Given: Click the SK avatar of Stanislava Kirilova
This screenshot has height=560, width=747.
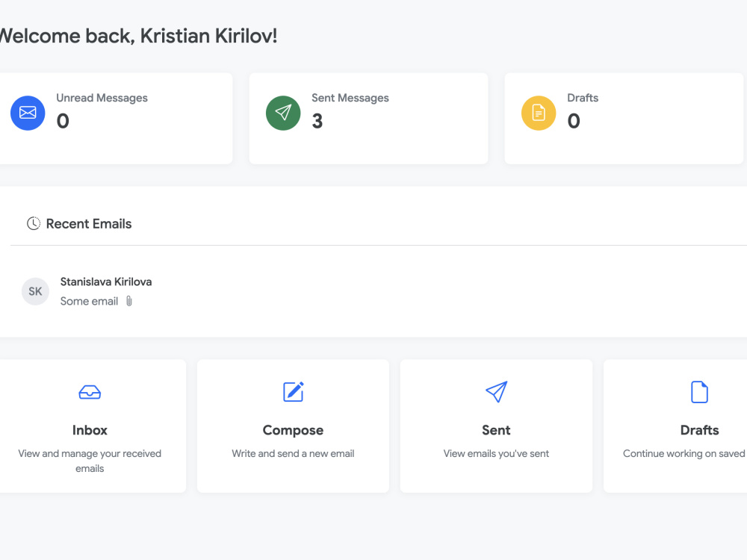Looking at the screenshot, I should click(35, 291).
